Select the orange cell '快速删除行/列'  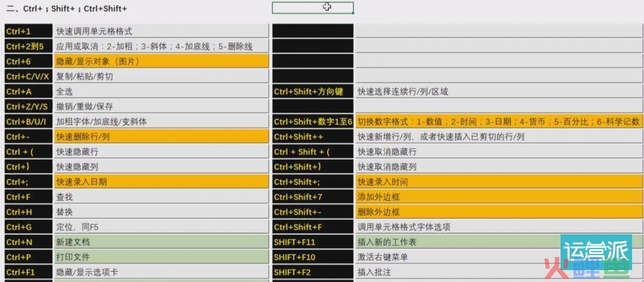pos(162,137)
